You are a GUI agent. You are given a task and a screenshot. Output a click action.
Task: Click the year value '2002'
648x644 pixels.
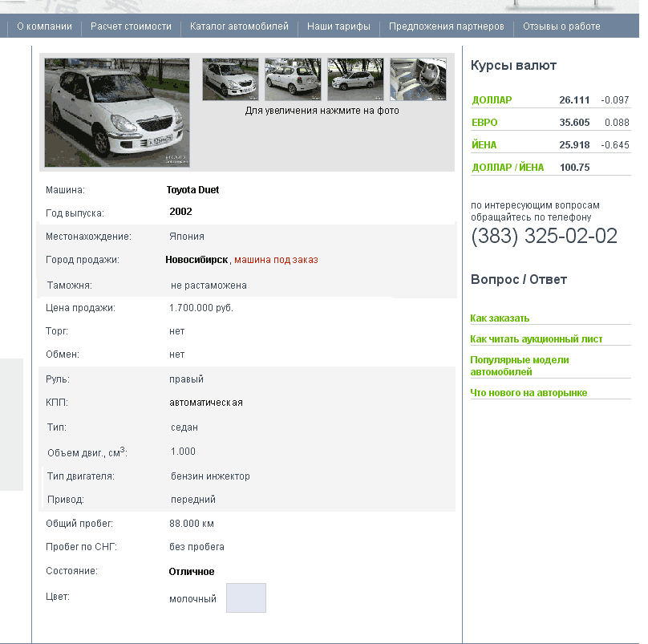[180, 212]
